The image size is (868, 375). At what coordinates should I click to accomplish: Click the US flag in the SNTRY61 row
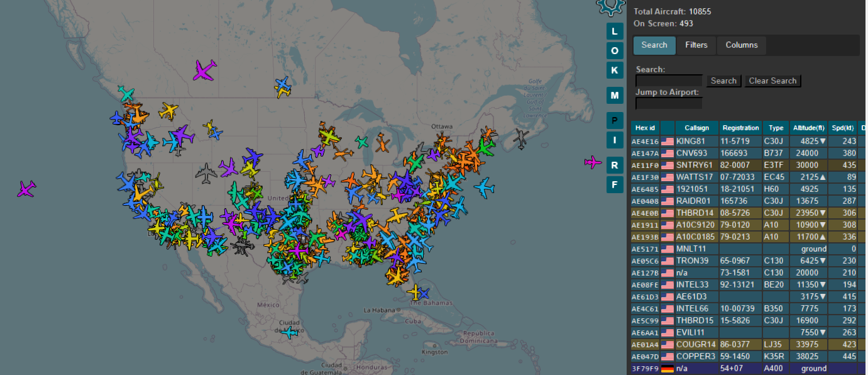667,165
